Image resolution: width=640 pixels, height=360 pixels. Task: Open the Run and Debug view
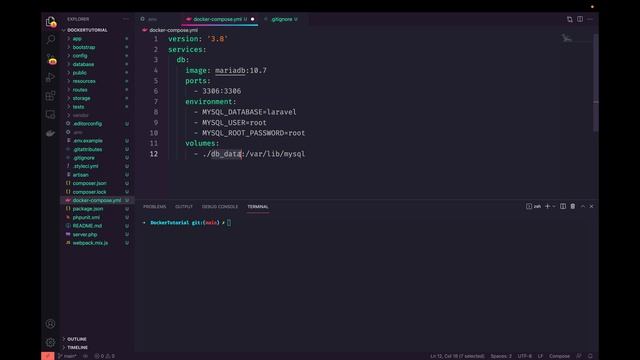(x=50, y=77)
